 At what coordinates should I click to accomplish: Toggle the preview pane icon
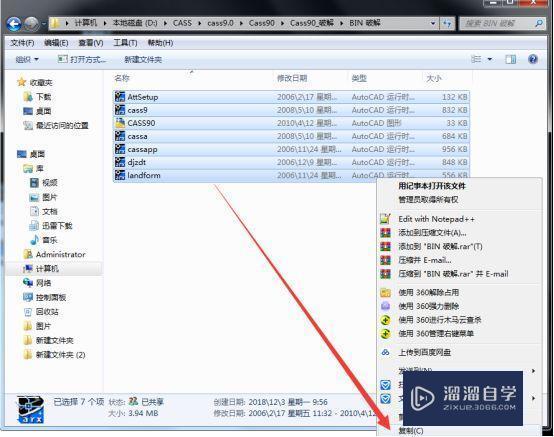click(x=511, y=59)
